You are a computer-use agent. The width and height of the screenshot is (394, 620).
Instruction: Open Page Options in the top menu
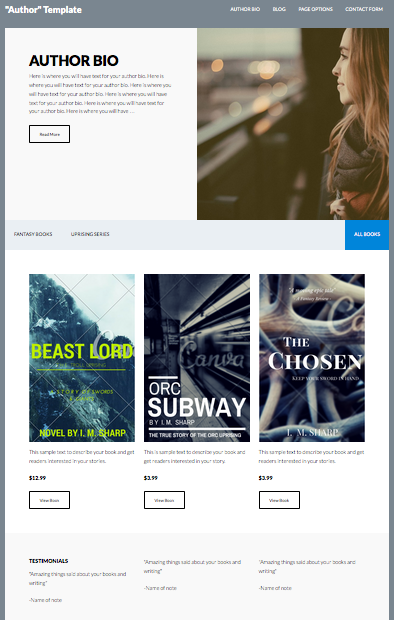click(315, 9)
